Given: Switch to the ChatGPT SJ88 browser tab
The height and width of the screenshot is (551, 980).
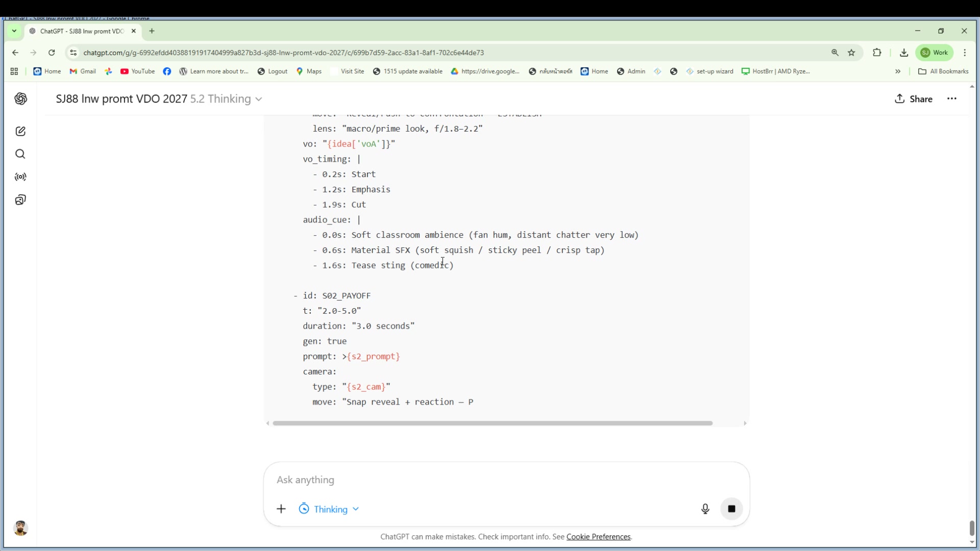Looking at the screenshot, I should [x=82, y=31].
